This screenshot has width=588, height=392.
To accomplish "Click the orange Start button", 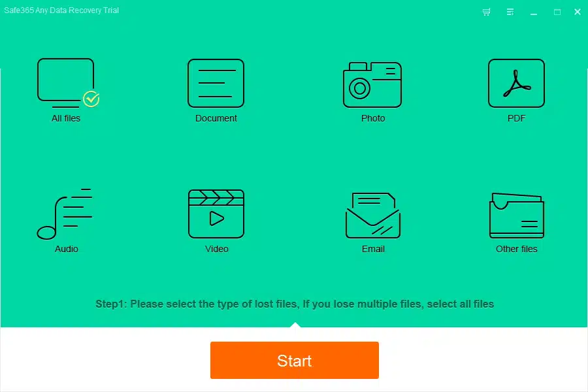I will pyautogui.click(x=295, y=360).
